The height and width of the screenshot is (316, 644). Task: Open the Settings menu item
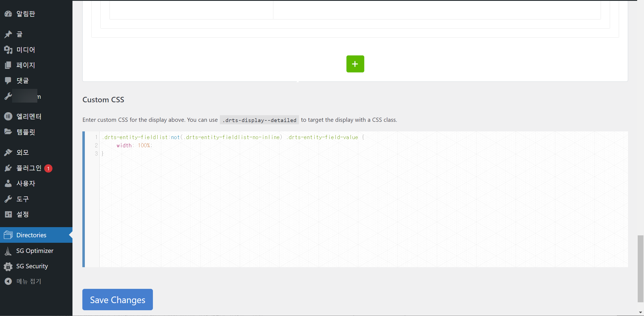tap(23, 215)
